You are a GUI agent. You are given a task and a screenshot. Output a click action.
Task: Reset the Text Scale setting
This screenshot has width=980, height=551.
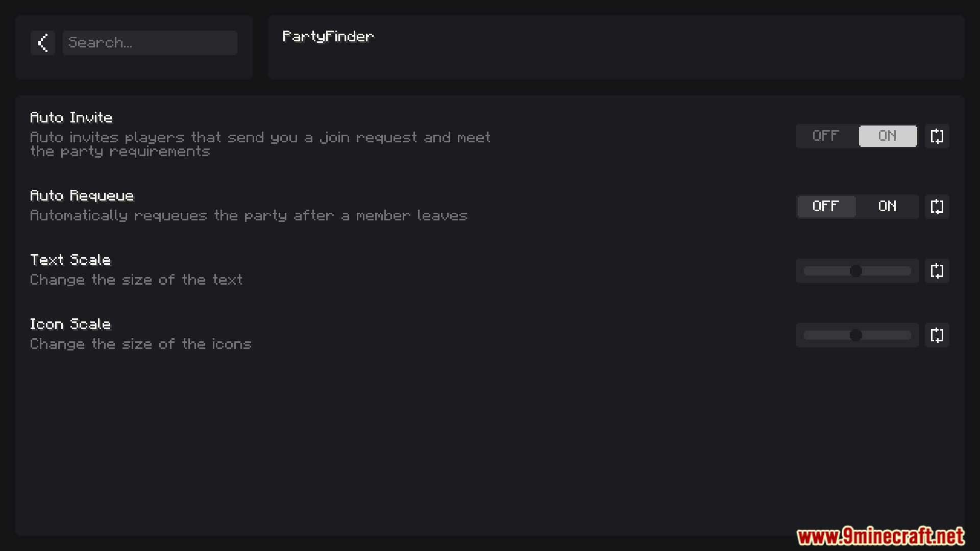[x=937, y=271]
